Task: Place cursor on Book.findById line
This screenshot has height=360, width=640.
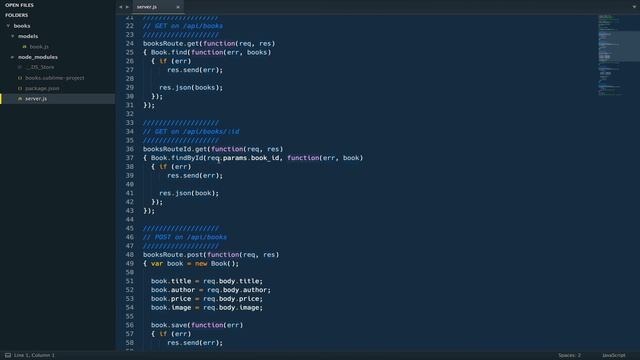Action: coord(253,158)
